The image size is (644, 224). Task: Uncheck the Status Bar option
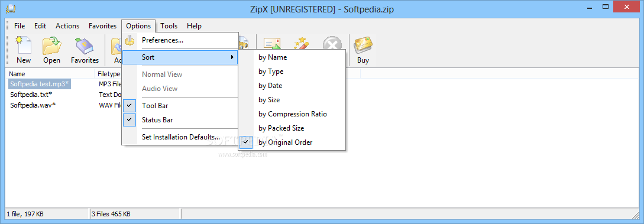coord(180,120)
